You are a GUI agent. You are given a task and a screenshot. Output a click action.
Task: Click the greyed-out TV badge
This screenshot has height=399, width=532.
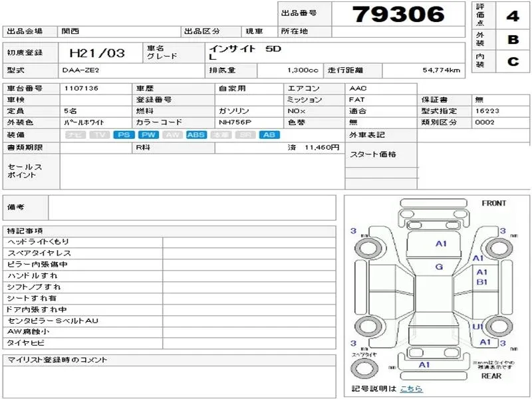100,135
